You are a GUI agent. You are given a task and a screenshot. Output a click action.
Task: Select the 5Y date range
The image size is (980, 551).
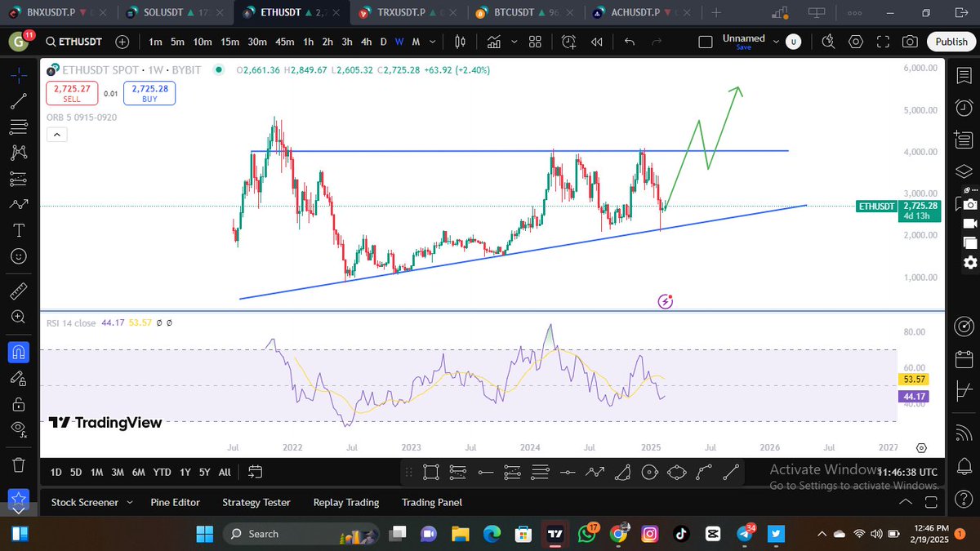[204, 472]
